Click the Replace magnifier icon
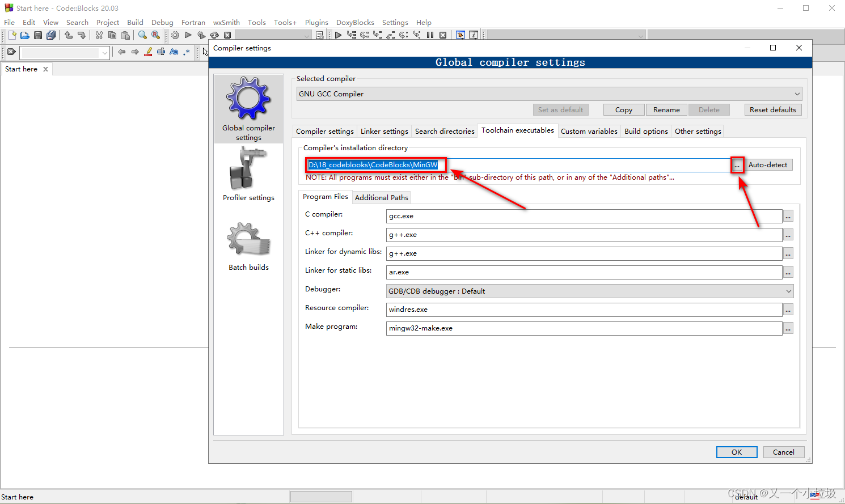 [x=155, y=35]
